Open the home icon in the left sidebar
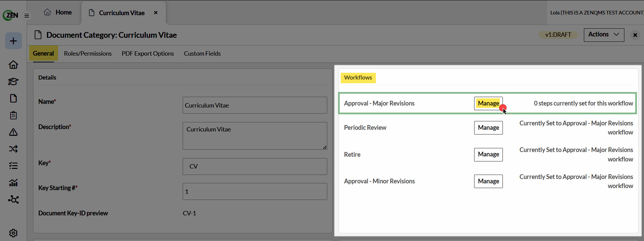 (x=14, y=64)
